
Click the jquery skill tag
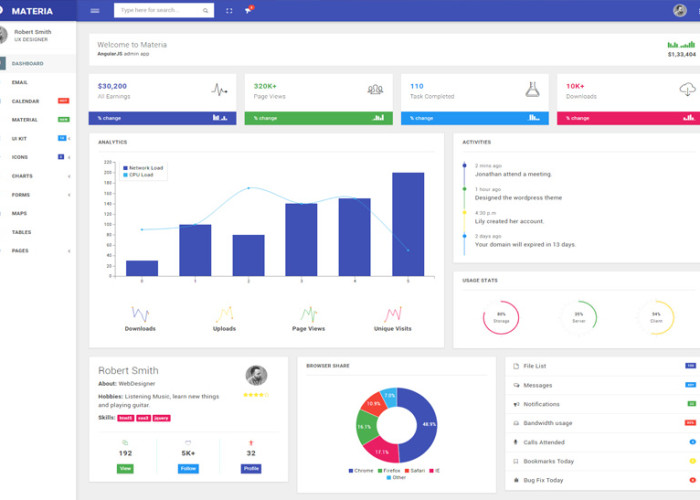[161, 418]
